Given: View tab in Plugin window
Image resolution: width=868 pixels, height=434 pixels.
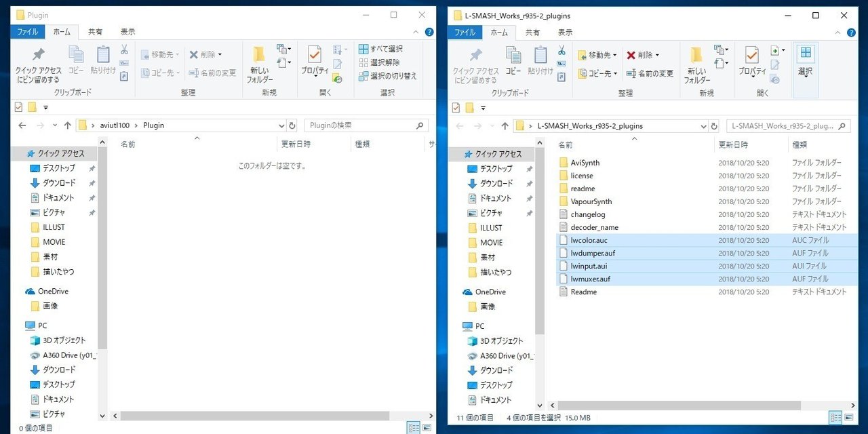Looking at the screenshot, I should (x=127, y=32).
